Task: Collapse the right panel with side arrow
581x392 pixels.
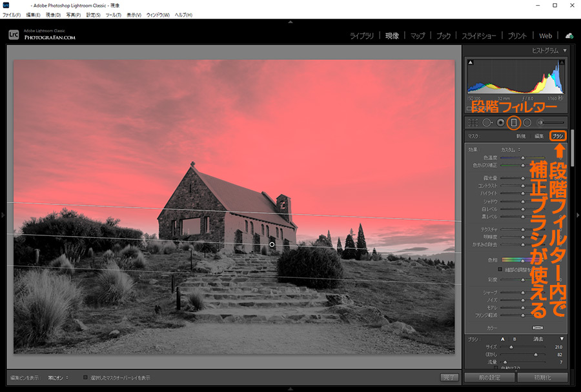Action: click(578, 215)
